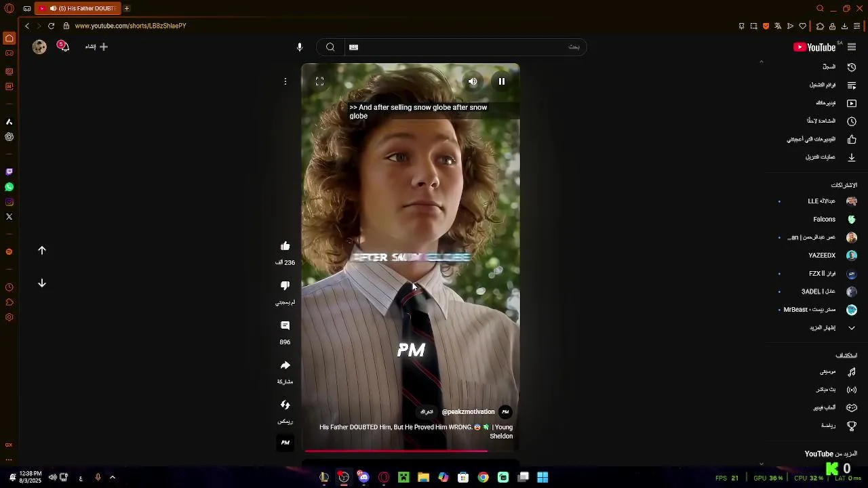
Task: Open the 896 comments panel
Action: 285,326
